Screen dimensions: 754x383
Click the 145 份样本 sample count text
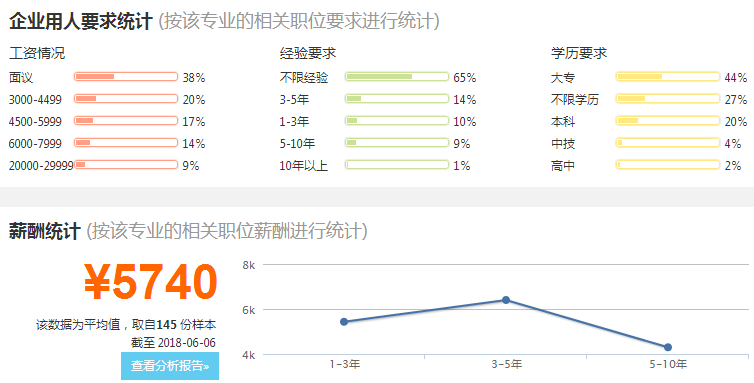[x=186, y=325]
